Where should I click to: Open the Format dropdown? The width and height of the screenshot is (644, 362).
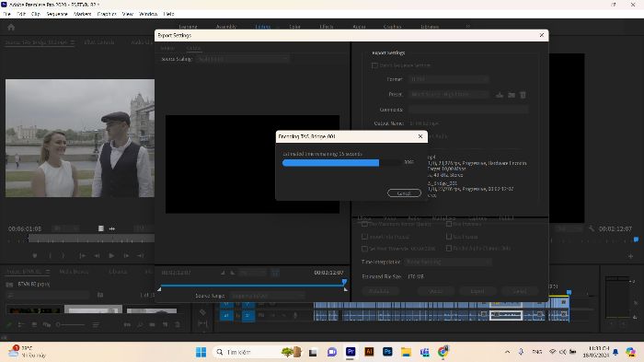tap(449, 79)
